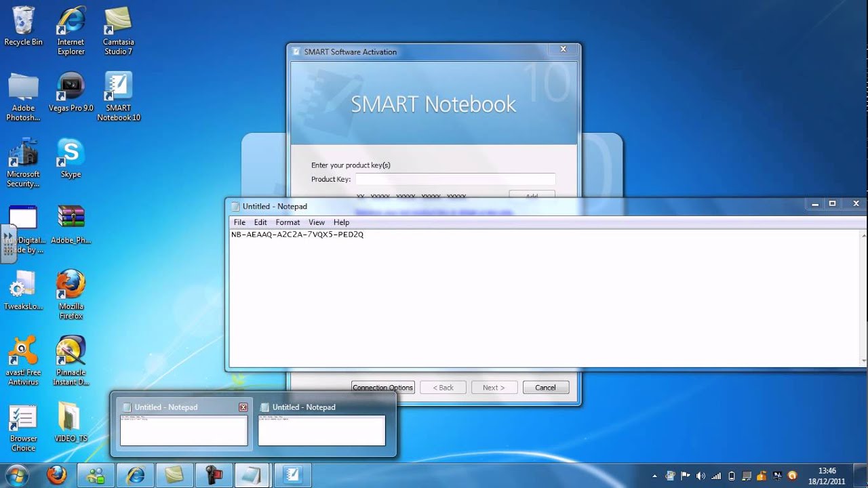Click the volume icon in system tray
This screenshot has width=868, height=488.
pyautogui.click(x=701, y=476)
